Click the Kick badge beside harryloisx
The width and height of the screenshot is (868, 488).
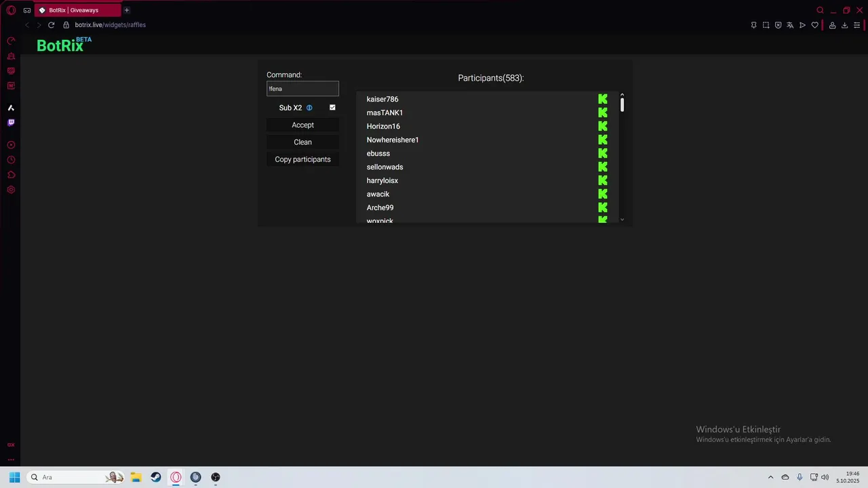(603, 180)
